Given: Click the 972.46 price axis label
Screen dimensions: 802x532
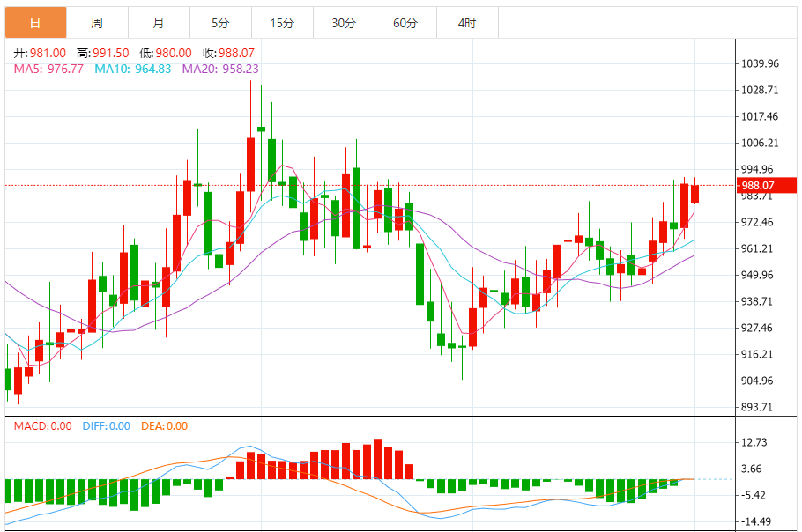Looking at the screenshot, I should pos(758,222).
